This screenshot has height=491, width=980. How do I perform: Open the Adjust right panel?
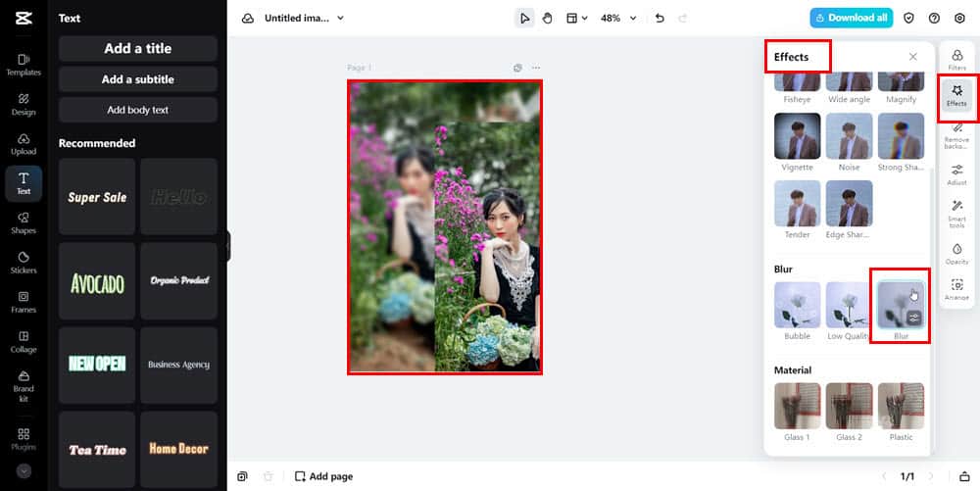coord(956,174)
